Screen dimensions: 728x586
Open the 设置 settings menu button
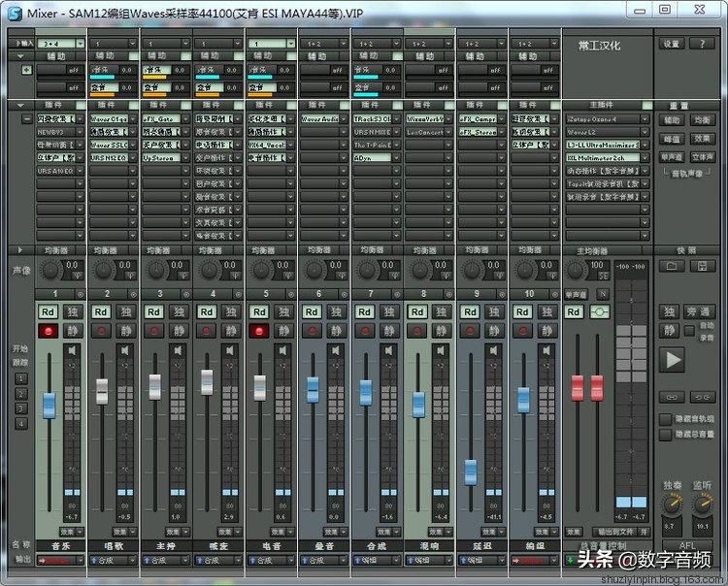pos(672,44)
